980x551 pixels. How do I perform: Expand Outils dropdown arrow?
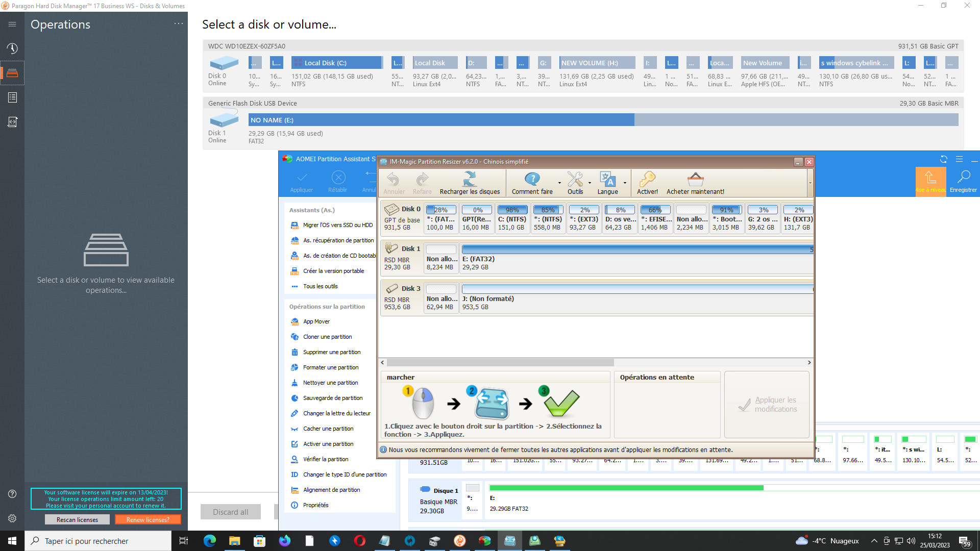[590, 183]
